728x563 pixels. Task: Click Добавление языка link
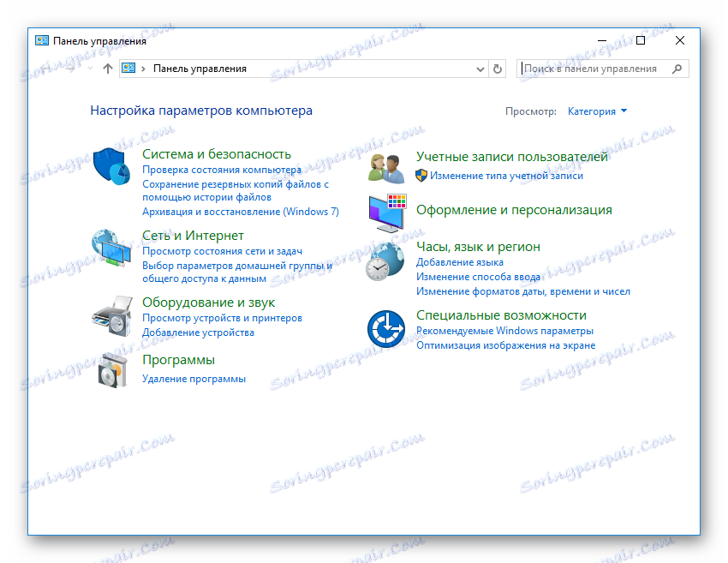tap(460, 262)
